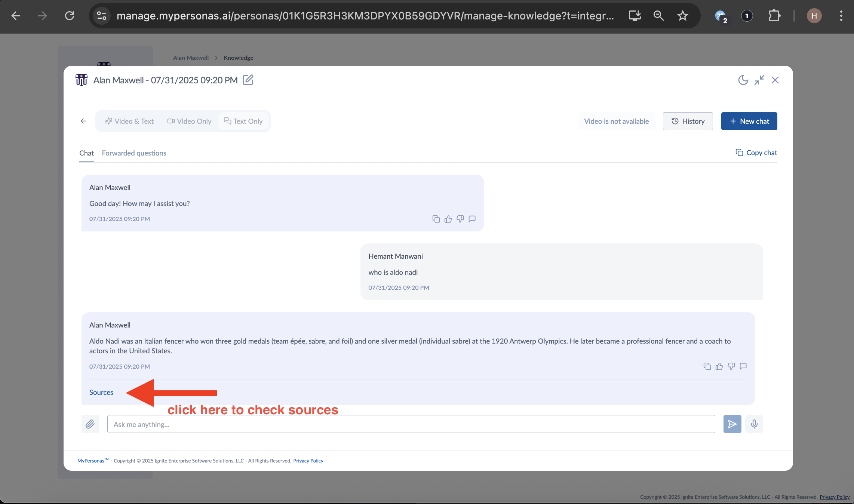Focus the 'Ask me anything...' input field
The width and height of the screenshot is (854, 504).
click(411, 424)
